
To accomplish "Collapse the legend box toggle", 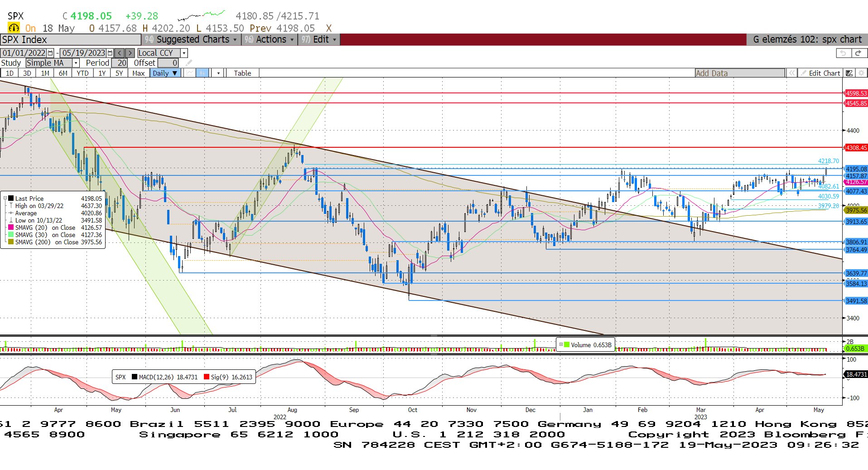I will [x=5, y=199].
